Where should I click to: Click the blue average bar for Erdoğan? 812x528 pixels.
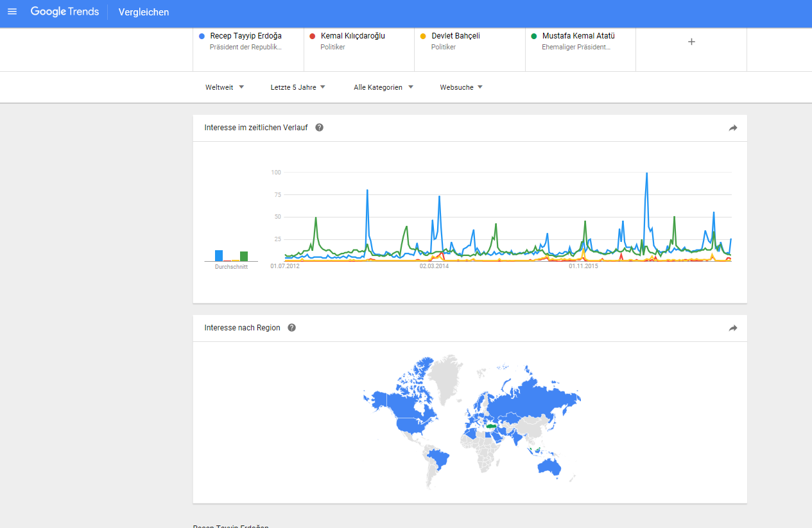219,255
